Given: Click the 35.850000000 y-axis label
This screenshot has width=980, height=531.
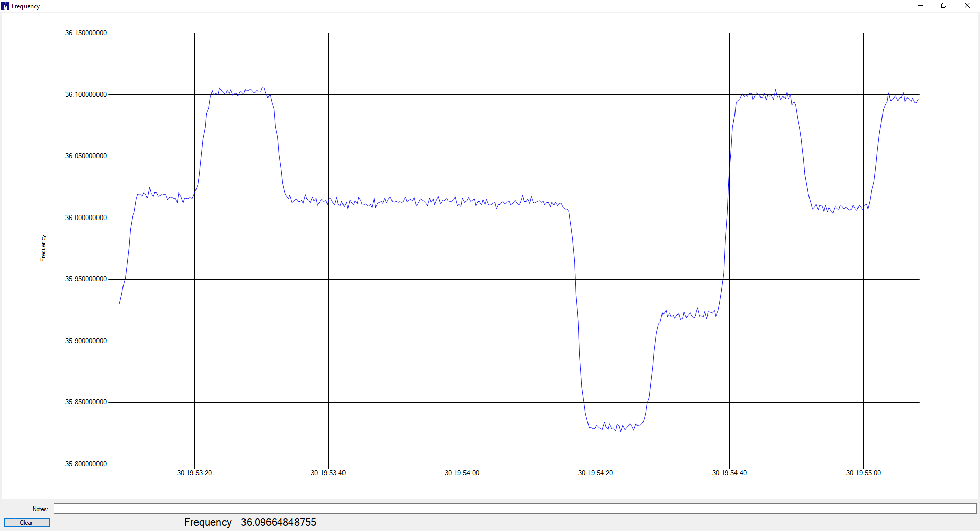Looking at the screenshot, I should click(x=86, y=402).
